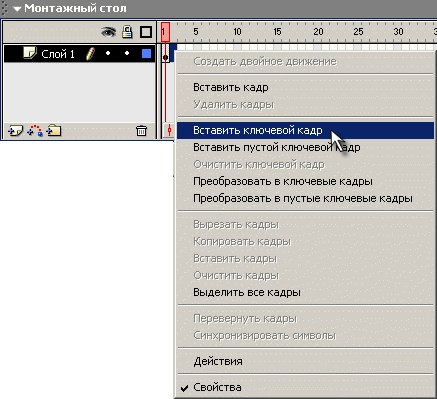Screen dimensions: 437x399
Task: Select keyframe 1 of Слой 1
Action: 166,54
